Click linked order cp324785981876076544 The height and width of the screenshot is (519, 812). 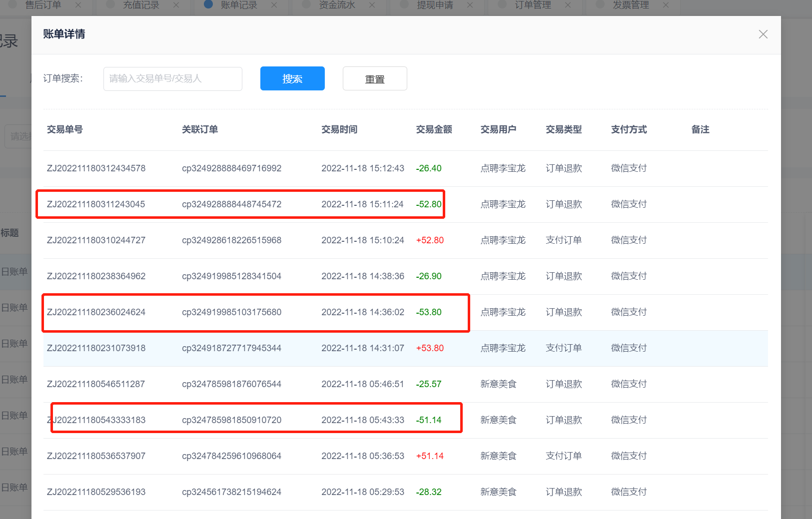coord(232,384)
